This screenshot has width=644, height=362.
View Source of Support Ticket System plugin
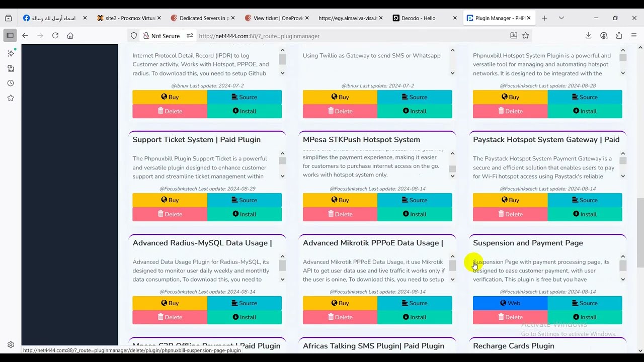245,200
